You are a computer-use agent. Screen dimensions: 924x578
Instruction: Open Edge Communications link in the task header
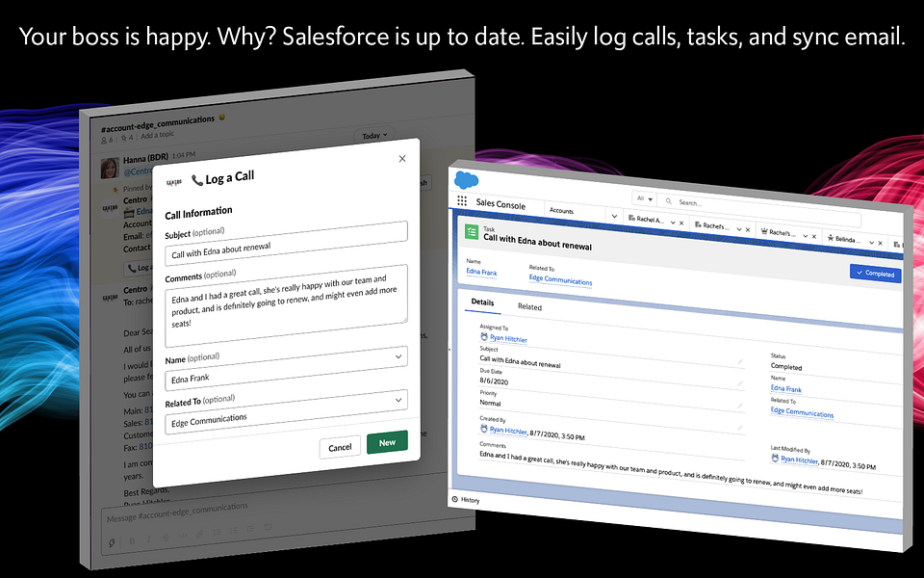tap(560, 279)
